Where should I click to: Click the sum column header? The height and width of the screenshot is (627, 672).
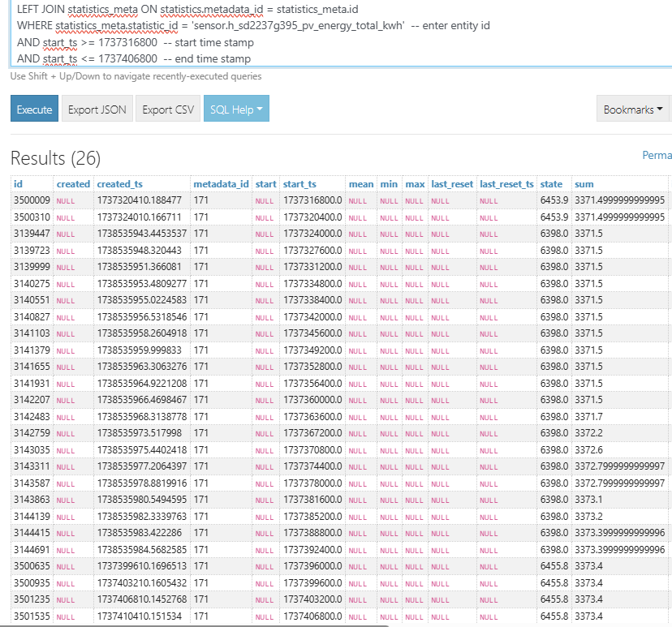pos(584,184)
